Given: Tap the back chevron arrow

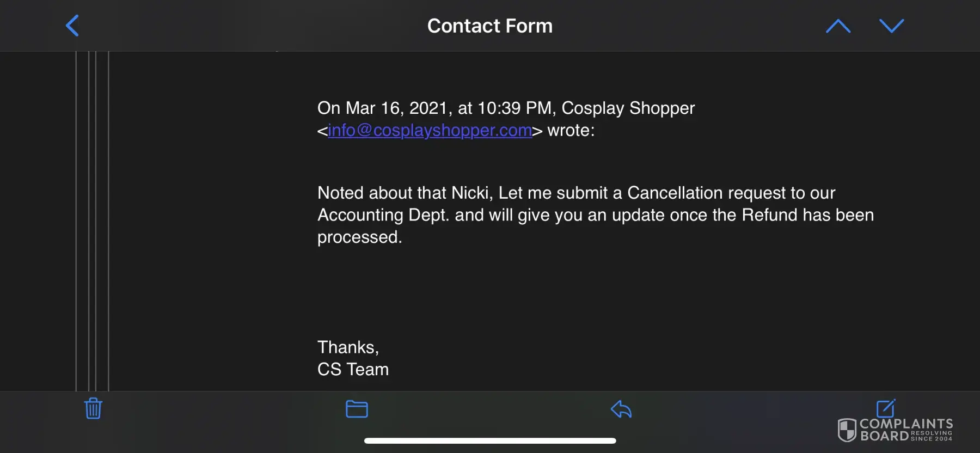Looking at the screenshot, I should tap(72, 26).
